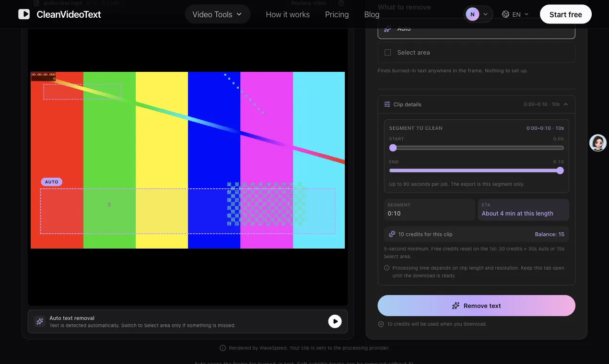
Task: Click the shield check icon below Remove text
Action: [x=381, y=324]
